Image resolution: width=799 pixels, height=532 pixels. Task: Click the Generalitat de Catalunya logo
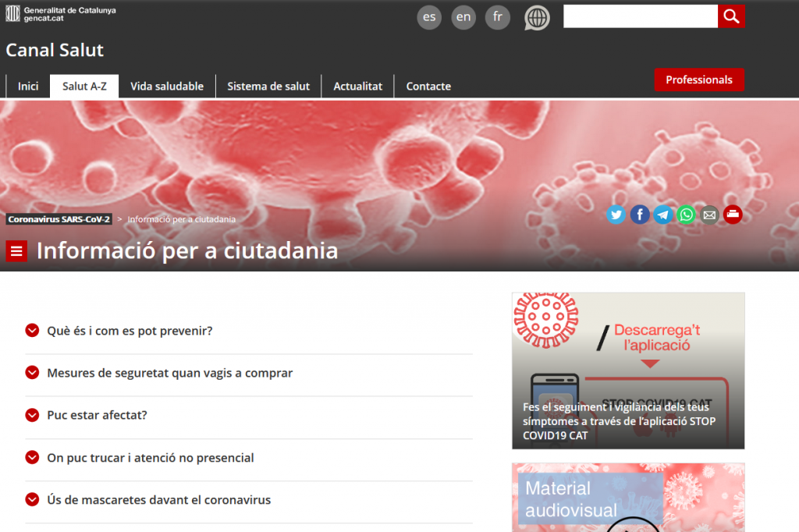[61, 13]
